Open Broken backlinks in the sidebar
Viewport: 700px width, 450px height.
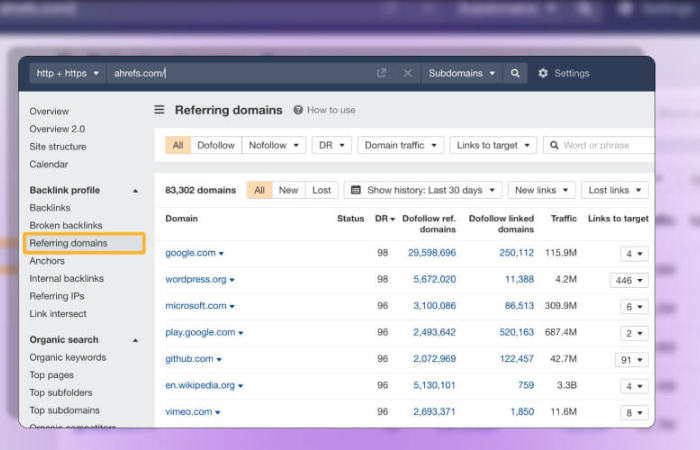point(66,225)
